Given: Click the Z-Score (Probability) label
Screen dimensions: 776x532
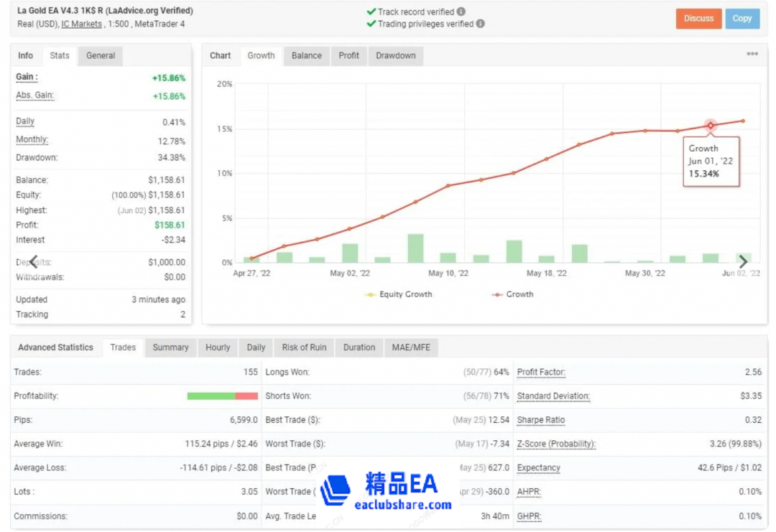Looking at the screenshot, I should coord(556,444).
